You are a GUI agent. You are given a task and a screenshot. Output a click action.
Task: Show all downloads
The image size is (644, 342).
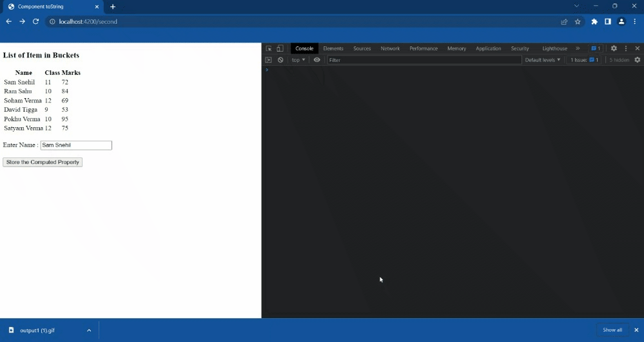612,330
